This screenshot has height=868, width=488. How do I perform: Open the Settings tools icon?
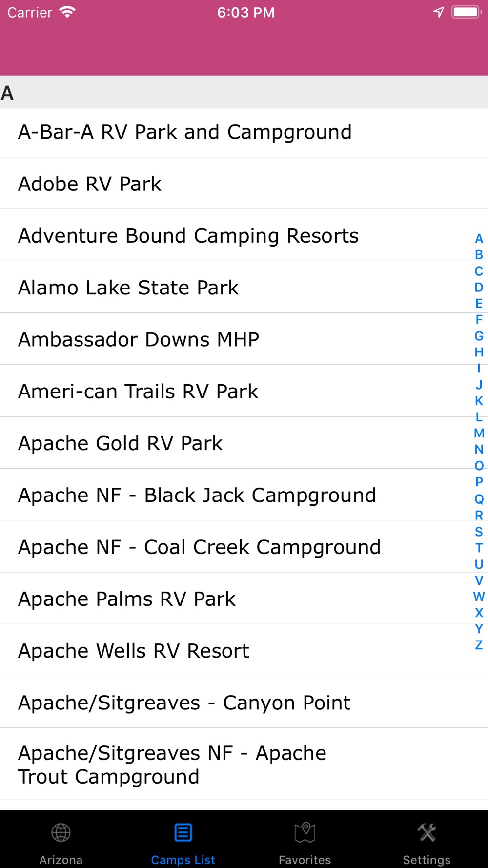(x=427, y=833)
